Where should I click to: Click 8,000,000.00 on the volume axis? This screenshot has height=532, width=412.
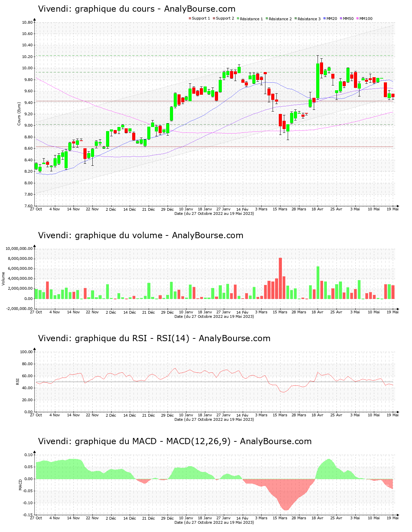tap(20, 259)
